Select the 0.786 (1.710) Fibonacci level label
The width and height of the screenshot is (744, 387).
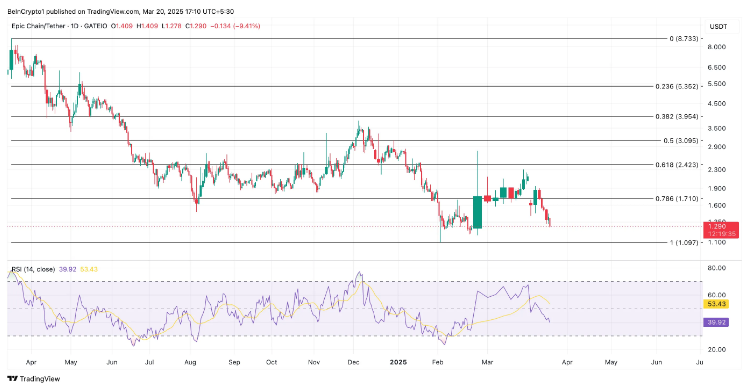click(x=677, y=198)
